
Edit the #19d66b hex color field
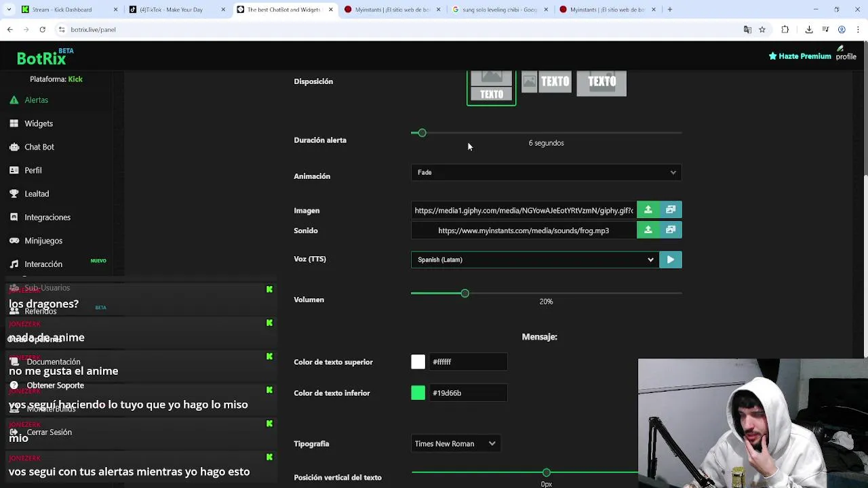tap(468, 393)
